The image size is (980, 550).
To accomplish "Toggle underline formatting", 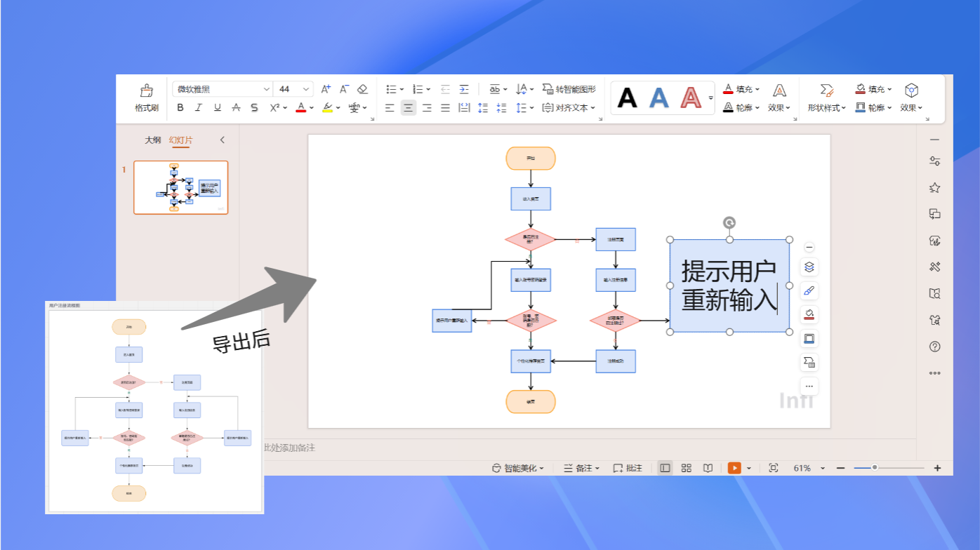I will (x=218, y=107).
